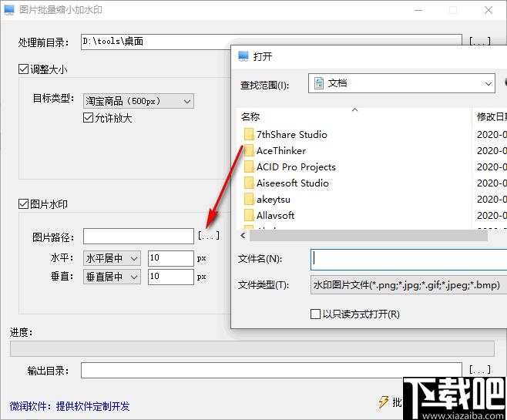Toggle the 图片水印 checkbox
Viewport: 507px width, 420px height.
point(23,204)
